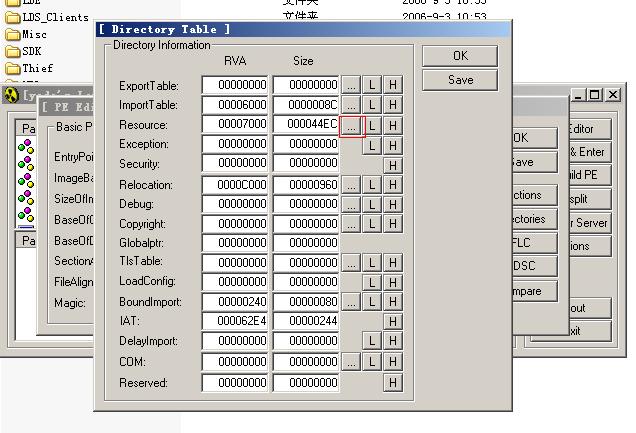Click the H button for Relocation
This screenshot has height=433, width=636.
pyautogui.click(x=393, y=185)
